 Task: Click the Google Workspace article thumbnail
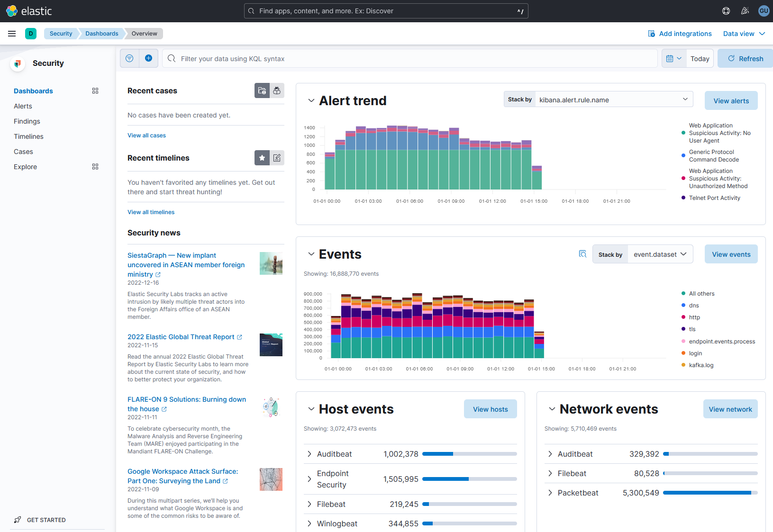271,479
